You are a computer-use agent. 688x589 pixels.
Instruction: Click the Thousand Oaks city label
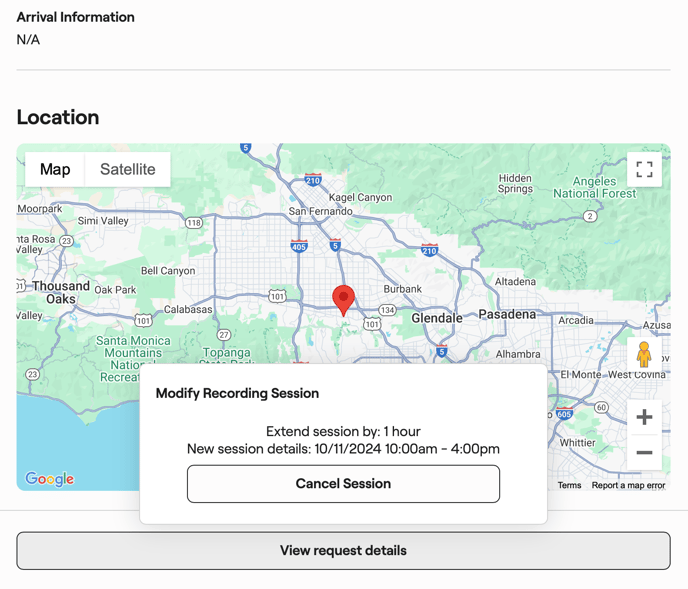61,292
